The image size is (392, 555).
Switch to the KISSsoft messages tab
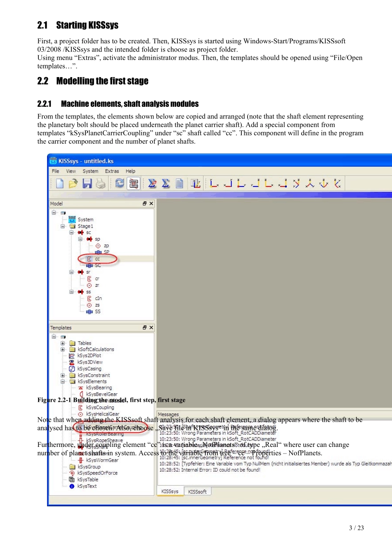(198, 492)
